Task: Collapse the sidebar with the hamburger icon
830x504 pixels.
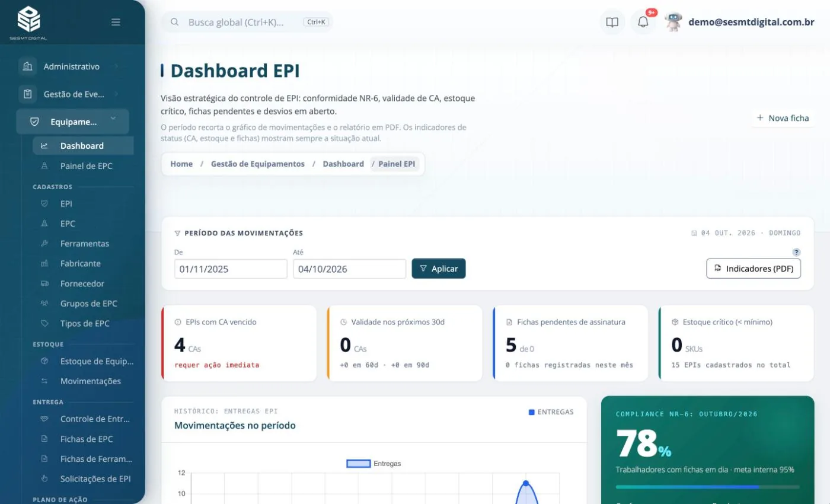Action: 116,22
